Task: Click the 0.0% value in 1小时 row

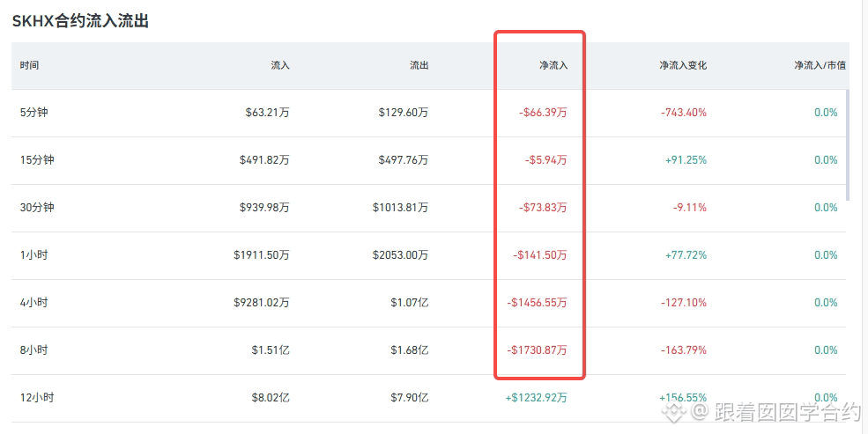Action: [x=826, y=255]
